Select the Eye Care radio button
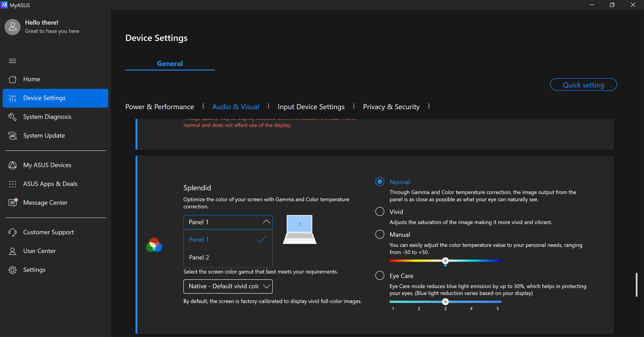Screen dimensions: 644x337 click(x=380, y=275)
